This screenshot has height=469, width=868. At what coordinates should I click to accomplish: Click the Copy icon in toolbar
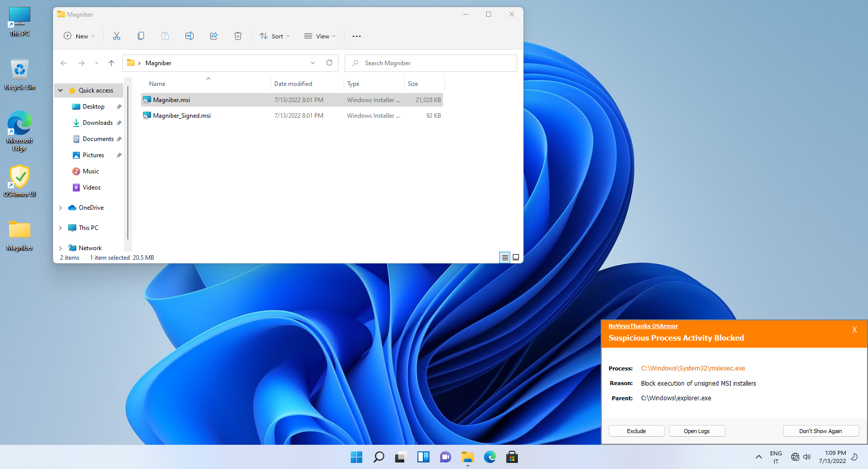[141, 36]
